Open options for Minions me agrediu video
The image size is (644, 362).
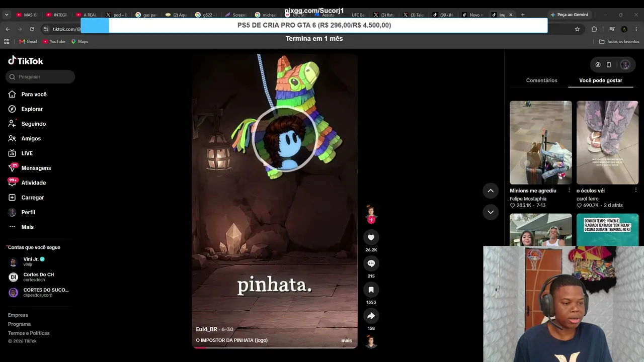[569, 190]
